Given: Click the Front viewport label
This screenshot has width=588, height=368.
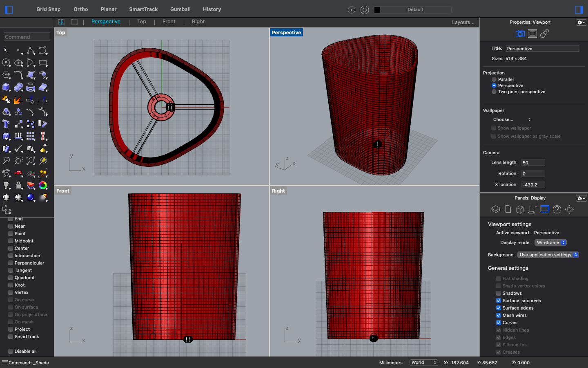Looking at the screenshot, I should (x=63, y=191).
